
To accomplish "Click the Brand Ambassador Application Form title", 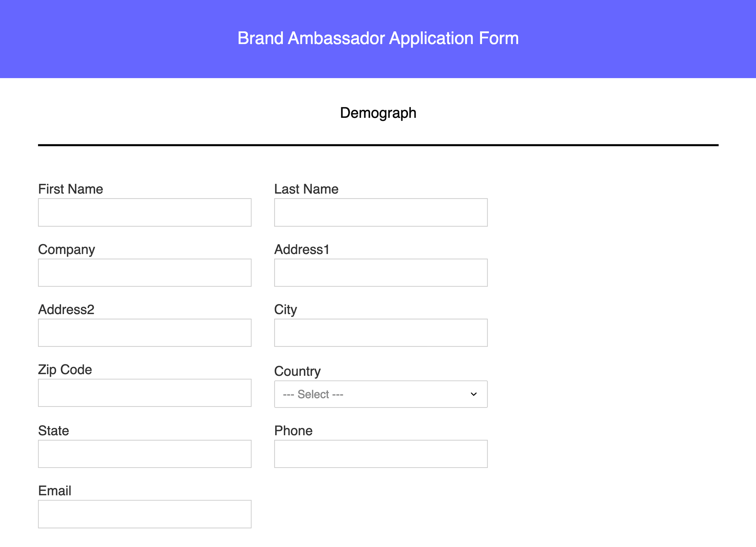I will tap(378, 38).
